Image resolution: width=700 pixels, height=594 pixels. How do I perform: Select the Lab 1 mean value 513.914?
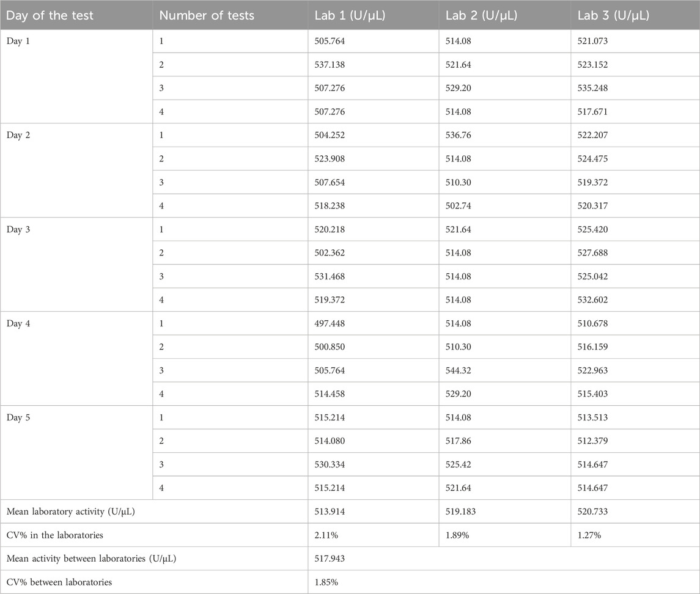pyautogui.click(x=331, y=512)
